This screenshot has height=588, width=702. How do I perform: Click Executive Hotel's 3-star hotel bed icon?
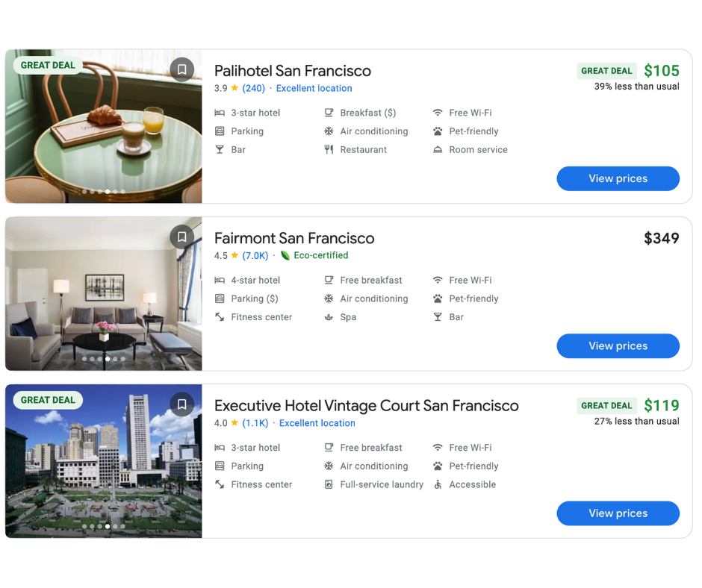coord(220,448)
